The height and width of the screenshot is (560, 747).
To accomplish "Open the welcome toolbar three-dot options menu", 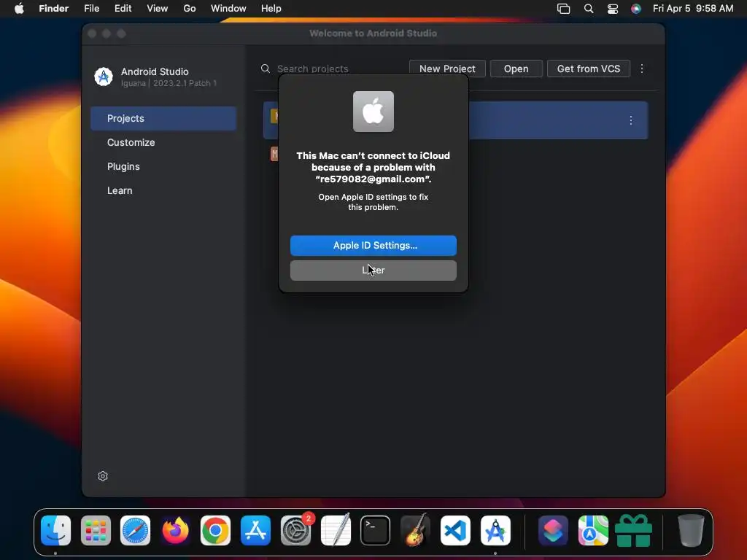I will 642,69.
